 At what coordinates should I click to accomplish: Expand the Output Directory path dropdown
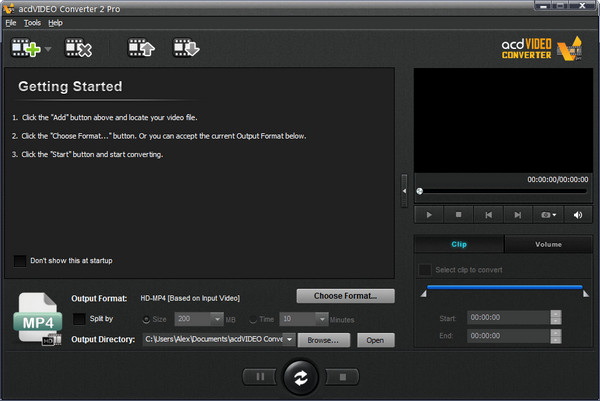(289, 340)
